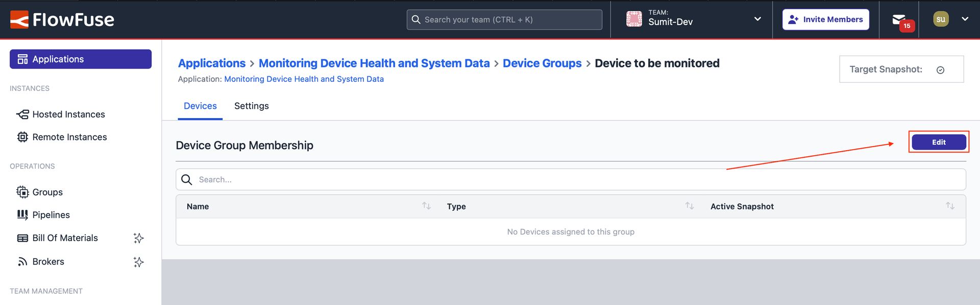Open the notifications mail icon
This screenshot has width=980, height=305.
pyautogui.click(x=898, y=19)
